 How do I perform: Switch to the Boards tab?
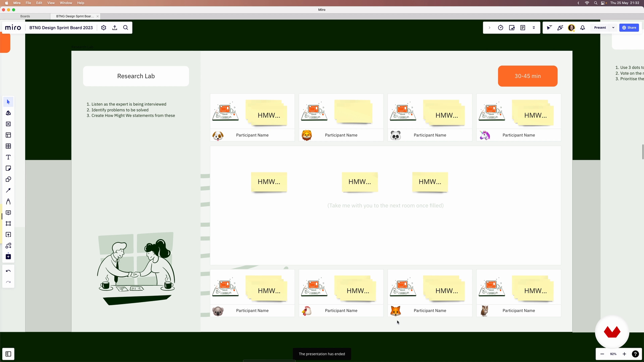tap(25, 16)
